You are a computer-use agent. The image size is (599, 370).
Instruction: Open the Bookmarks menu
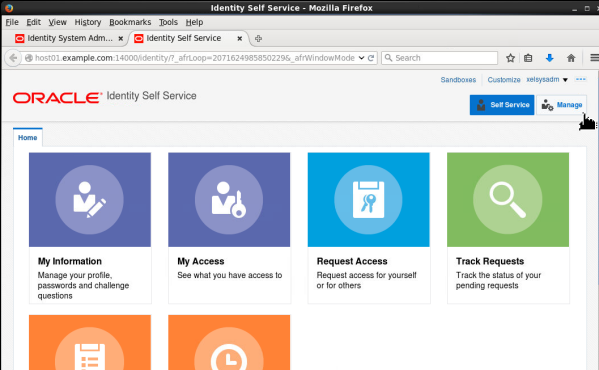130,22
